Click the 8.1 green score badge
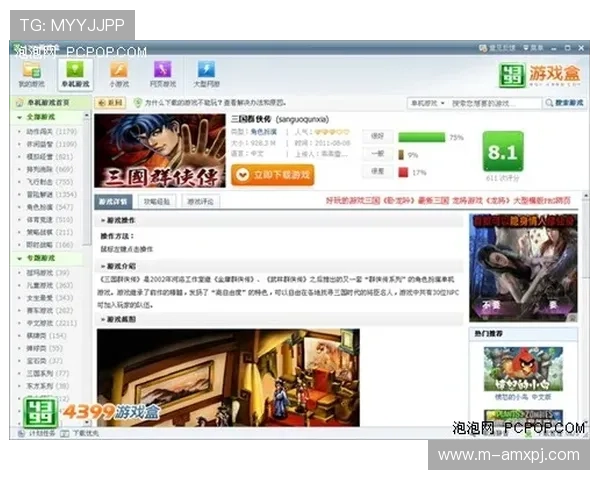The image size is (600, 480). (x=502, y=151)
